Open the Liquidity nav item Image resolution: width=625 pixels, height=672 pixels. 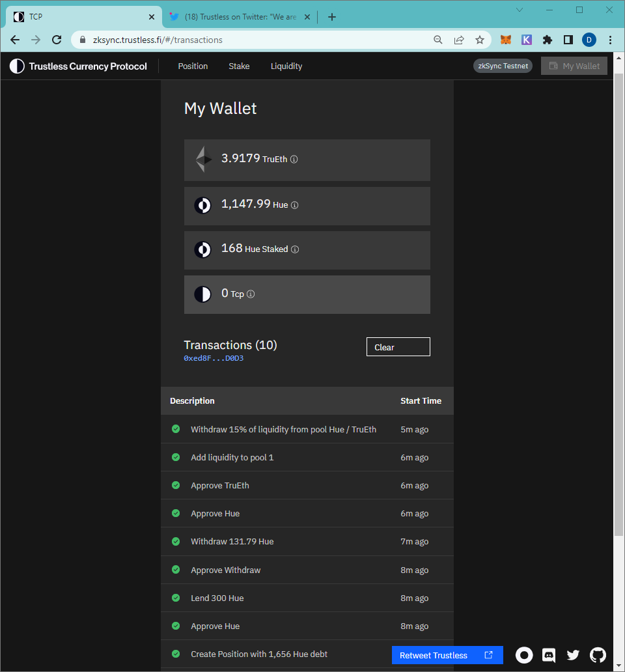pos(286,66)
